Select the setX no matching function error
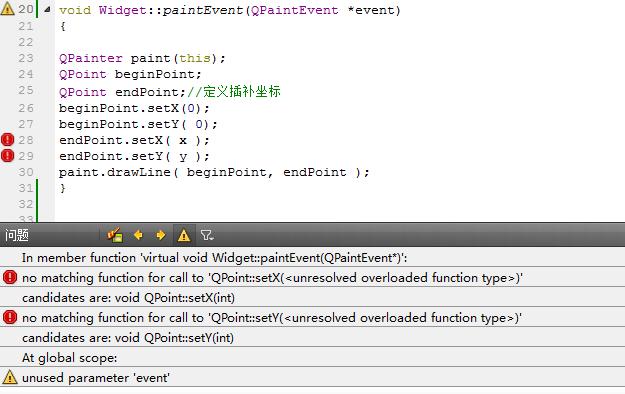625x394 pixels. click(312, 277)
